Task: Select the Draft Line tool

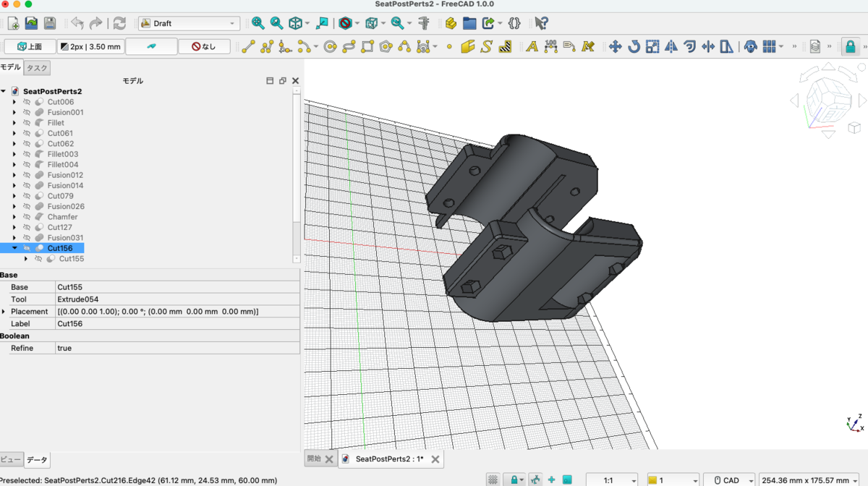Action: 248,47
